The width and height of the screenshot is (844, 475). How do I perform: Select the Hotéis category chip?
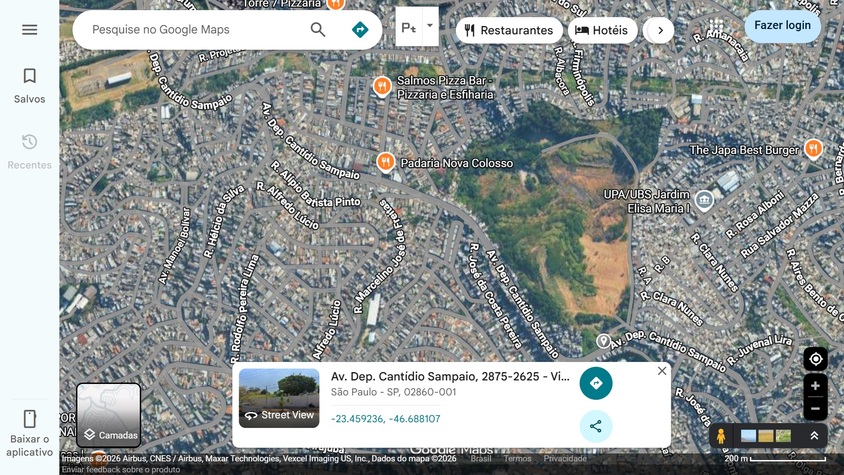pyautogui.click(x=602, y=30)
